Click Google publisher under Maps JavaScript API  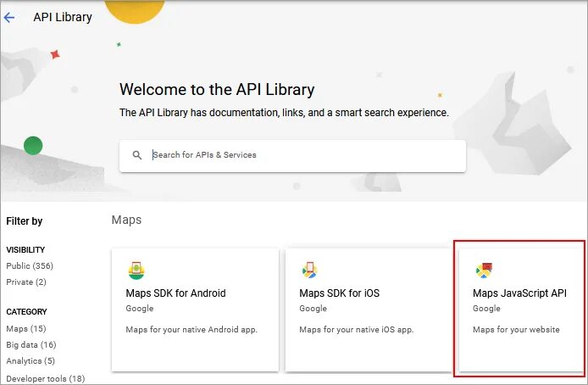486,309
